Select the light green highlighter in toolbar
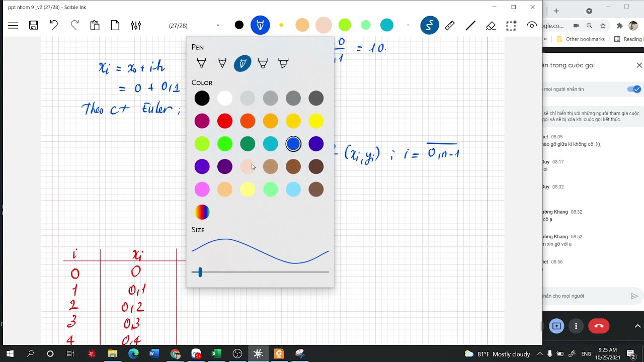The image size is (644, 362). click(366, 25)
